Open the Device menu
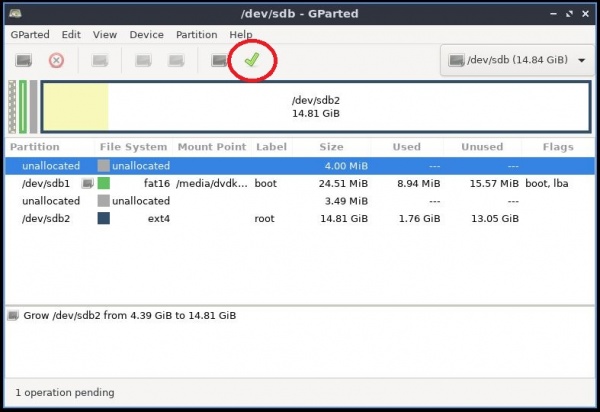600x412 pixels. click(x=147, y=34)
